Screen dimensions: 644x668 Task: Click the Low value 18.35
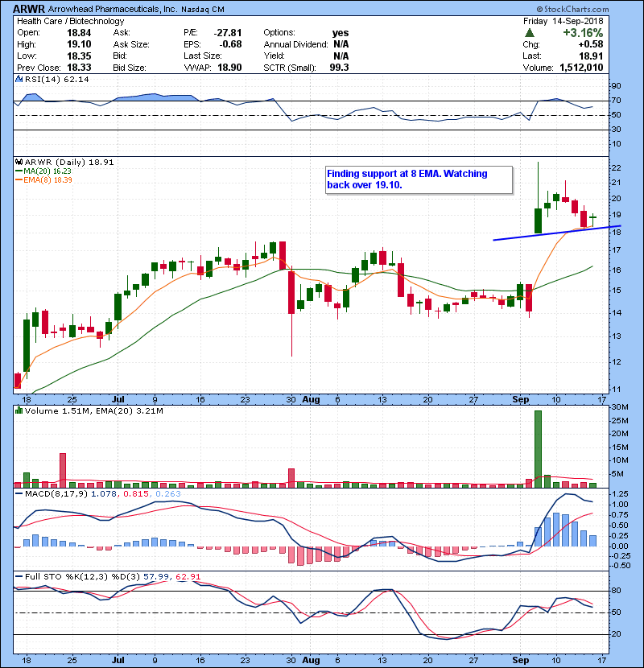(79, 56)
